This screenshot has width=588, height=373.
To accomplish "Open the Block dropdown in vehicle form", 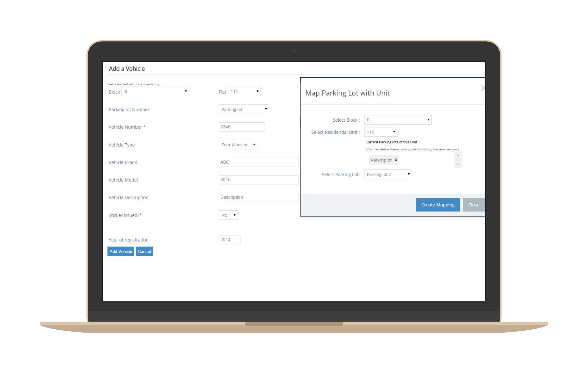I will [155, 92].
